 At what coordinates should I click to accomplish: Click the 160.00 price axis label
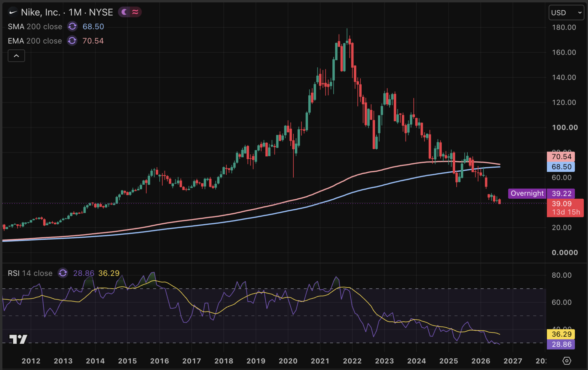pos(564,52)
